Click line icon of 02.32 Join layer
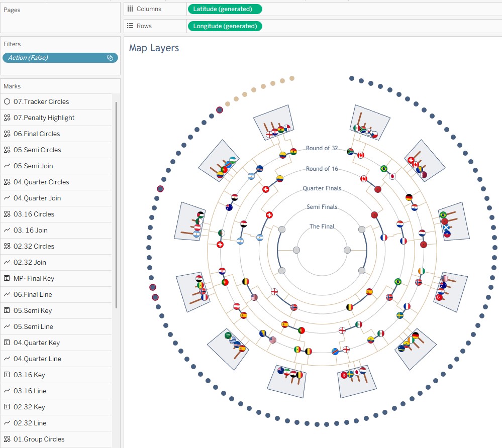Image resolution: width=502 pixels, height=448 pixels. [x=7, y=262]
